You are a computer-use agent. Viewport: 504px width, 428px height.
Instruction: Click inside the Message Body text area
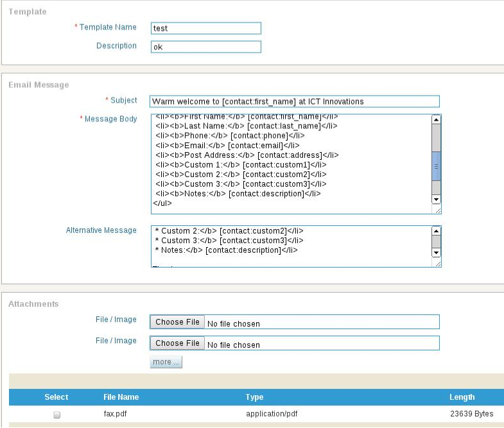coord(291,164)
